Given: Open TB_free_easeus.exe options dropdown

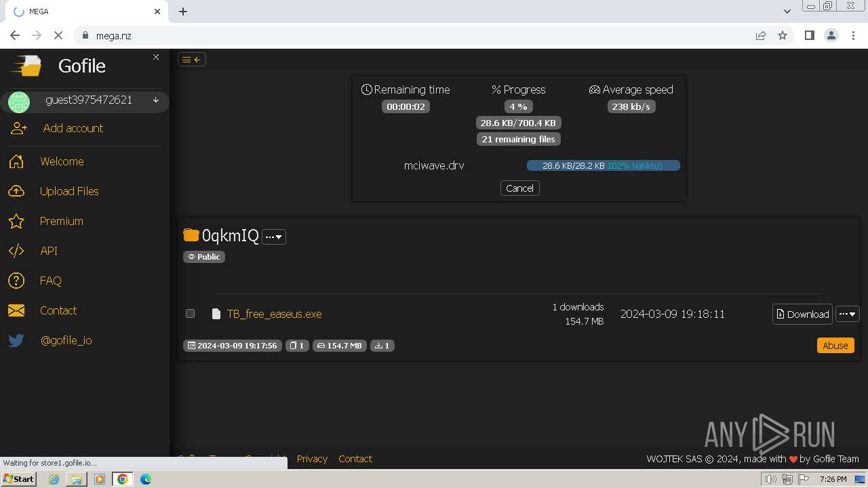Looking at the screenshot, I should click(x=848, y=314).
